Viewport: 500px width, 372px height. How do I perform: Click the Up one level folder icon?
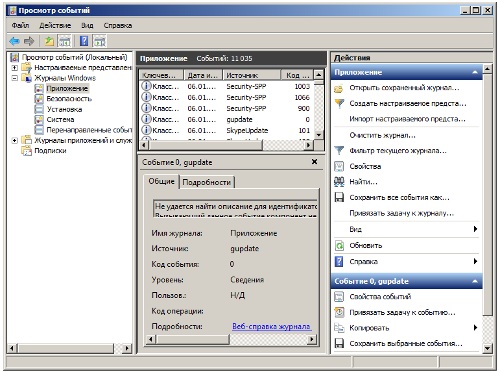coord(49,41)
